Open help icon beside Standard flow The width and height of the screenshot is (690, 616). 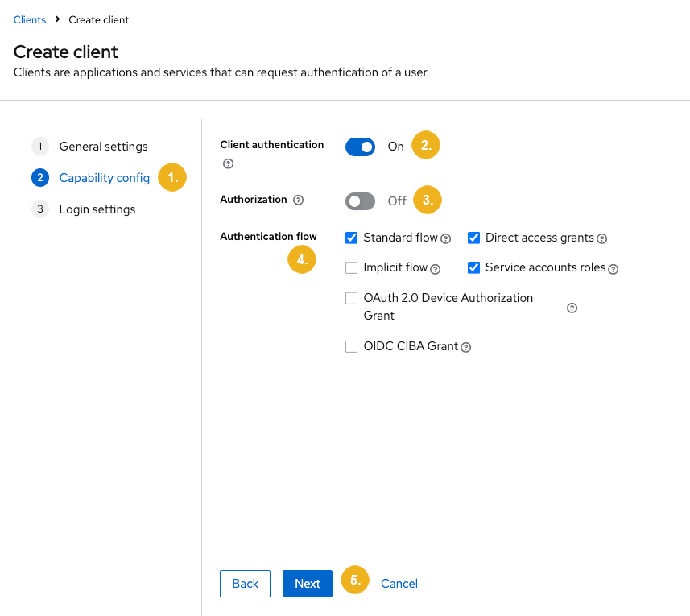point(446,238)
